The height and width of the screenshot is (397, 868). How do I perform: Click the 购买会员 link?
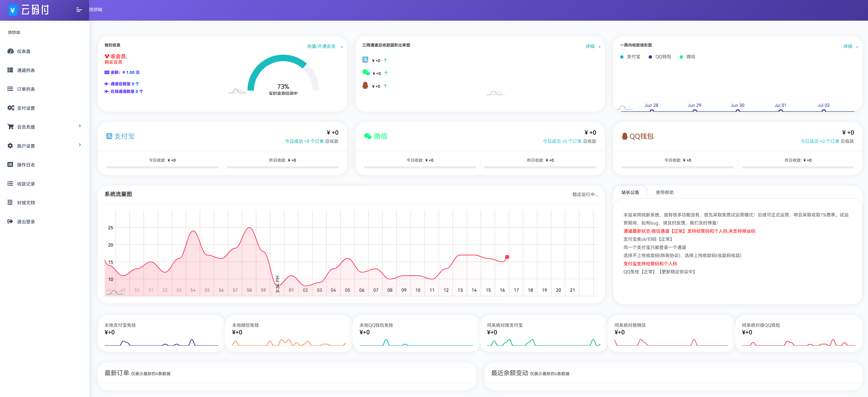pos(113,62)
